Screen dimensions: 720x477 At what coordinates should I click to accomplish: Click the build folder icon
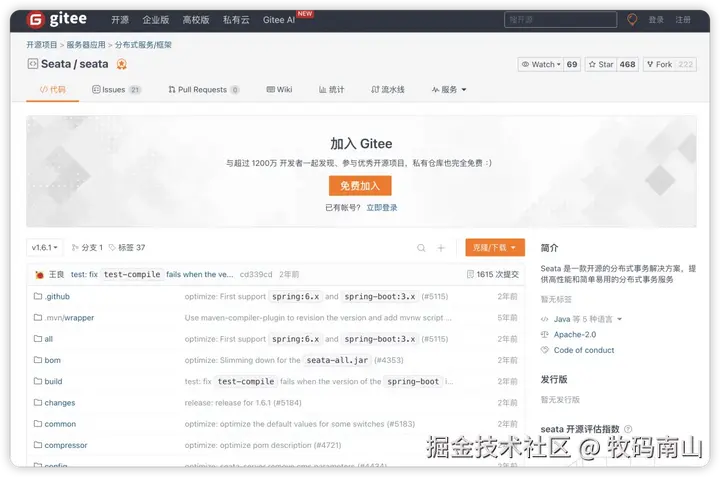click(x=38, y=381)
